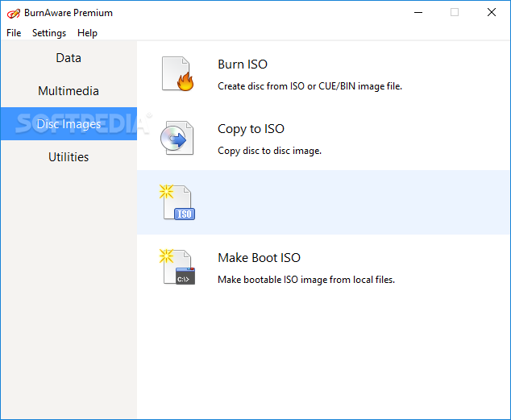Click 'Create disc from ISO or CUE/BIN image file.'

coord(310,86)
